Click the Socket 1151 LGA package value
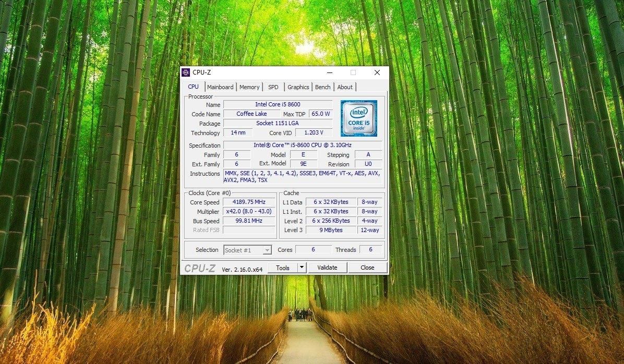624x364 pixels. coord(278,123)
